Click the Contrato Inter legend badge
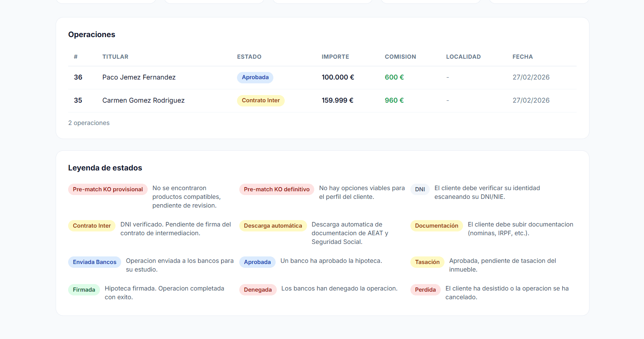 [x=92, y=226]
